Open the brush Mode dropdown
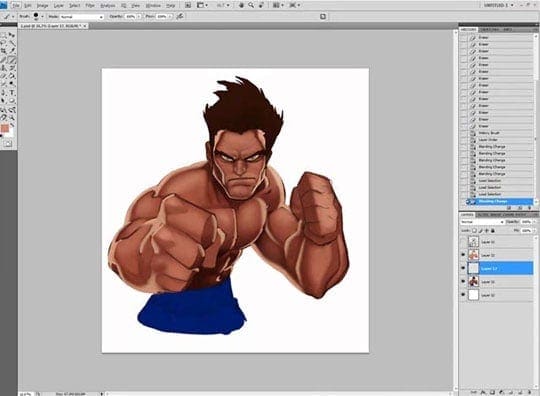The width and height of the screenshot is (540, 396). (82, 17)
